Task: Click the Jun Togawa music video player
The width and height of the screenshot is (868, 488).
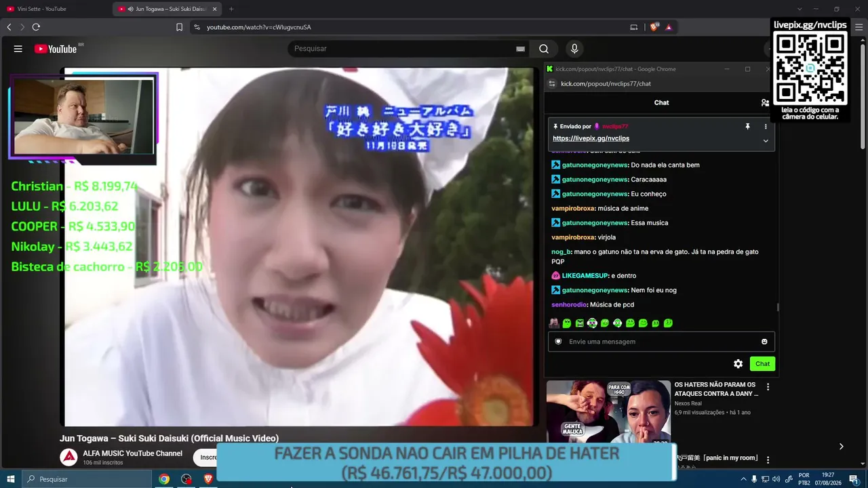Action: click(299, 247)
